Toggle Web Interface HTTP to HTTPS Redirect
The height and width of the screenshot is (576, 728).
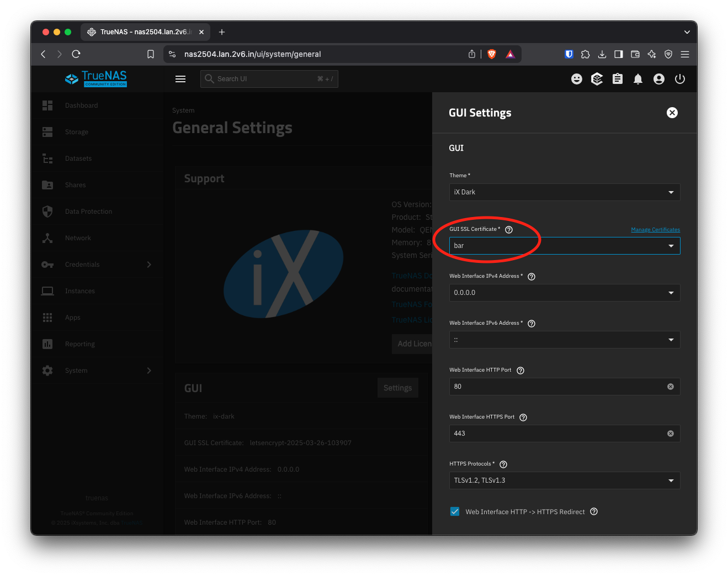pos(455,511)
